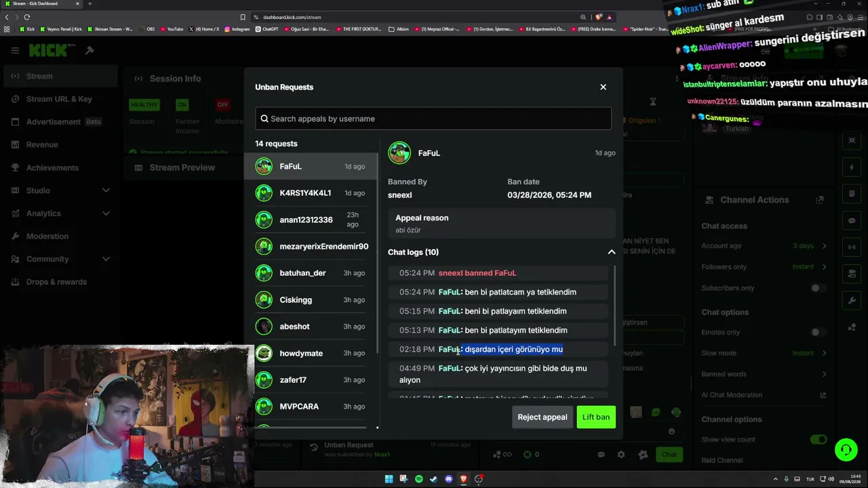Click the hamburger menu icon
Image resolution: width=868 pixels, height=488 pixels.
tap(15, 50)
